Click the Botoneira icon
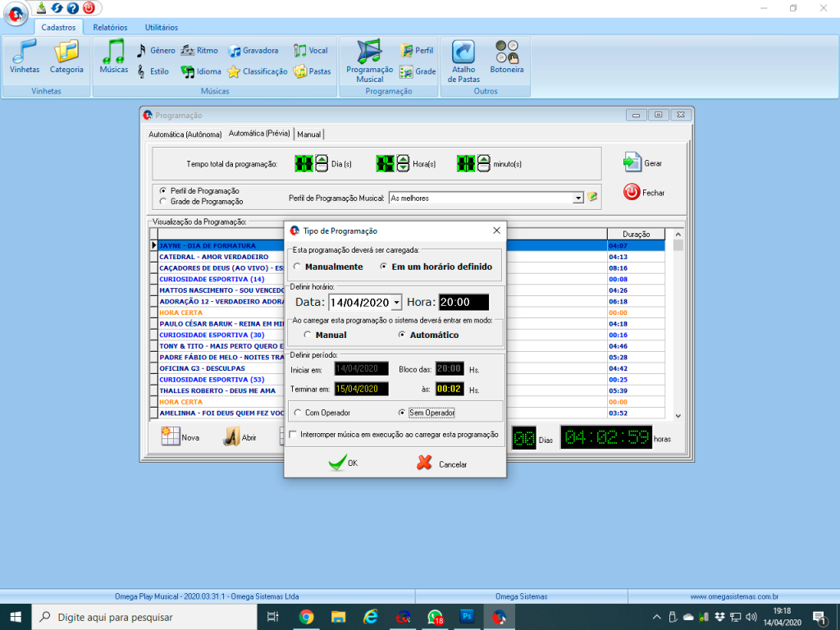Image resolution: width=840 pixels, height=630 pixels. (507, 53)
